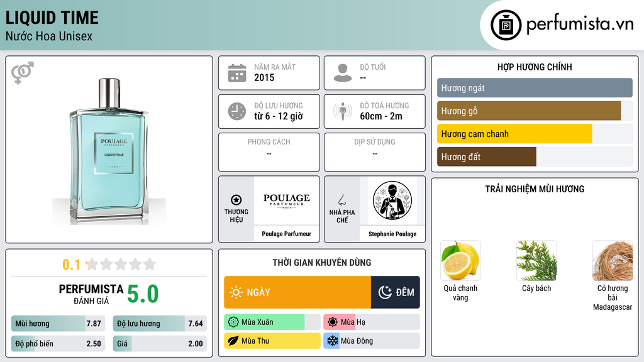Click the flower icon for Mùa Xuân
The image size is (644, 362).
(233, 322)
